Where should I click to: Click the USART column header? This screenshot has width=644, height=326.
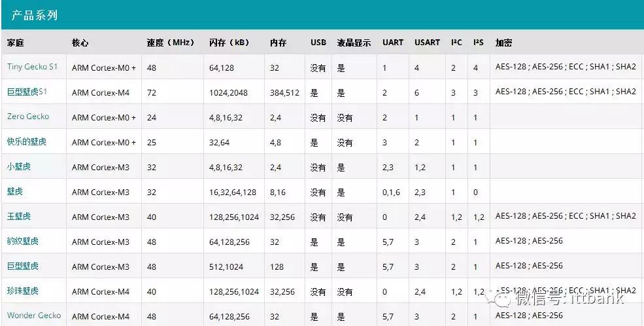point(427,43)
